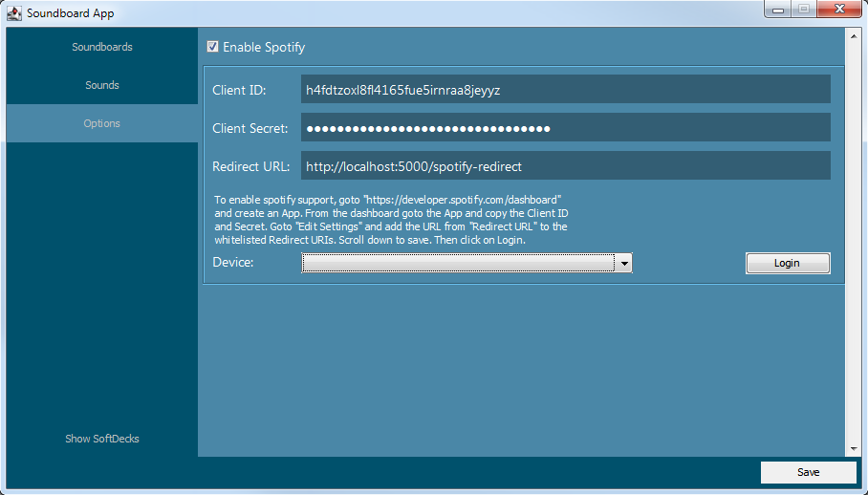This screenshot has width=868, height=495.
Task: Click the "Client ID:" label
Action: point(239,90)
